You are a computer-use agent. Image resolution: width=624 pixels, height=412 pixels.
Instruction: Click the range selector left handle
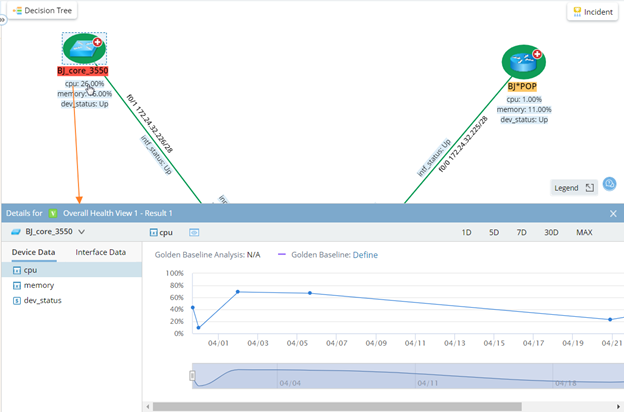(192, 375)
